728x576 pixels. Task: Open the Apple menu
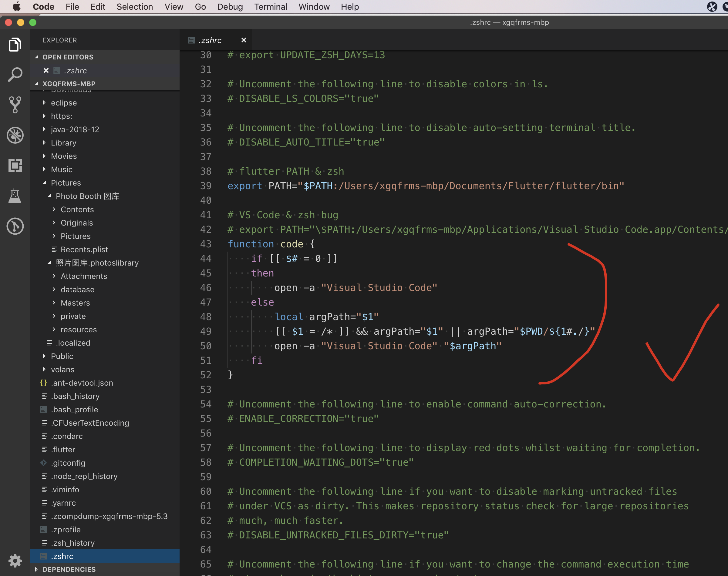(16, 7)
